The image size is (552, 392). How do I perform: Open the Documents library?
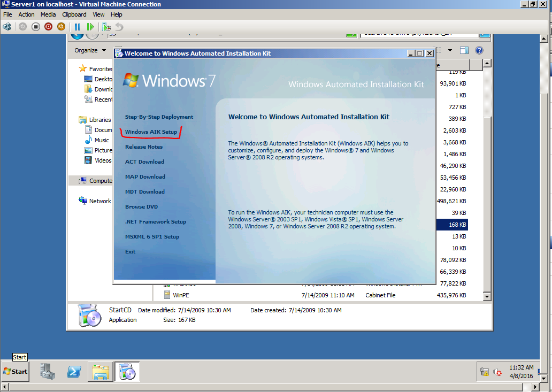(98, 130)
